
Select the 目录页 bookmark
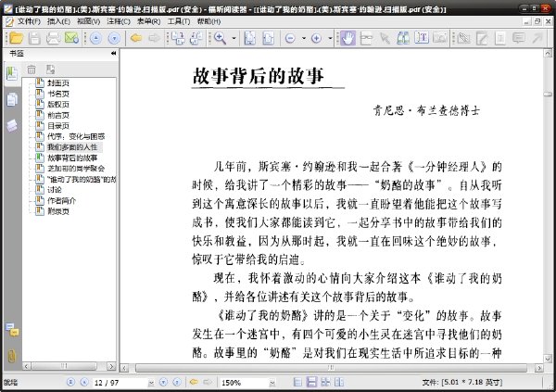pyautogui.click(x=58, y=126)
